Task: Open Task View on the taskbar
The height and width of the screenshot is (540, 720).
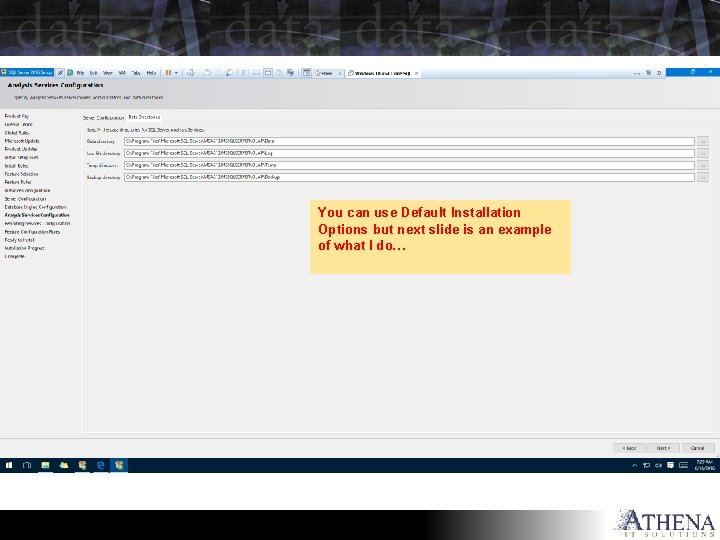Action: [27, 465]
